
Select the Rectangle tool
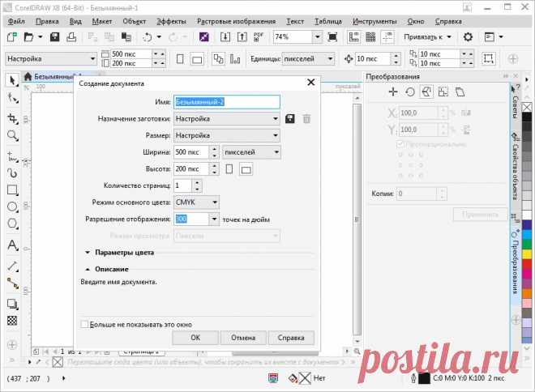coord(13,190)
